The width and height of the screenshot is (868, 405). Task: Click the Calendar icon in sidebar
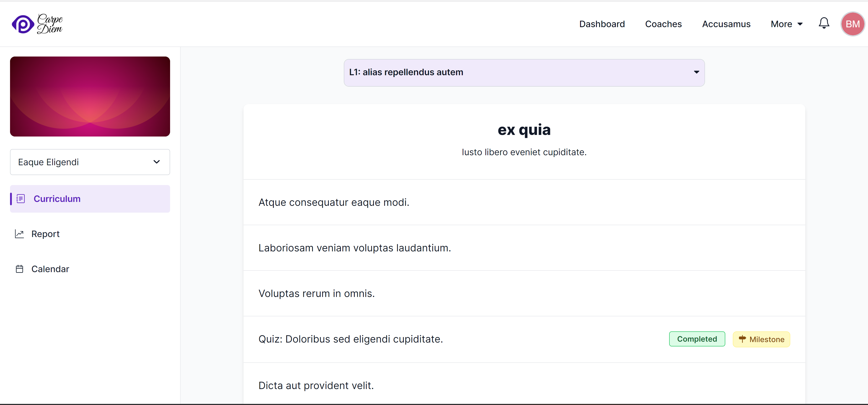[20, 269]
